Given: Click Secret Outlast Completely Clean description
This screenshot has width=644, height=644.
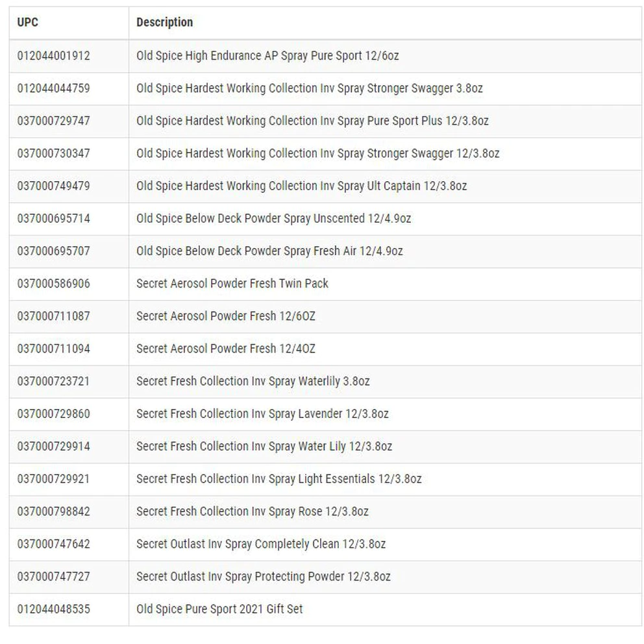Looking at the screenshot, I should pos(260,543).
